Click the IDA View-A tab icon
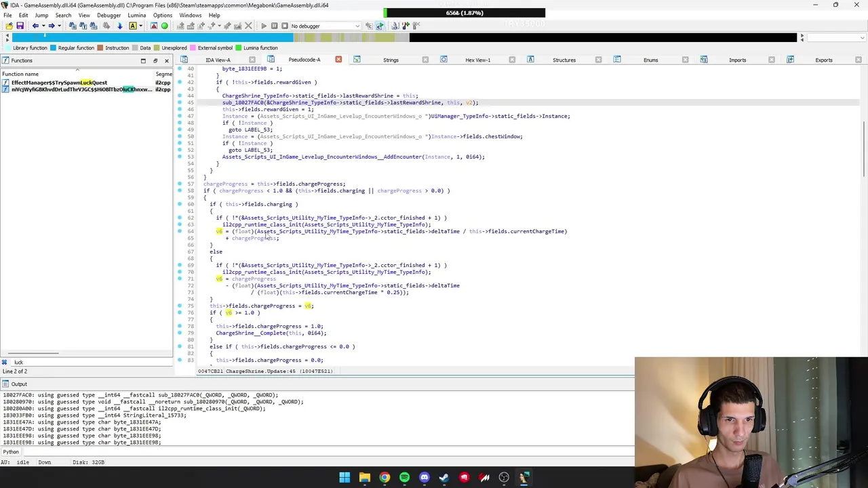Image resolution: width=868 pixels, height=488 pixels. pos(184,60)
